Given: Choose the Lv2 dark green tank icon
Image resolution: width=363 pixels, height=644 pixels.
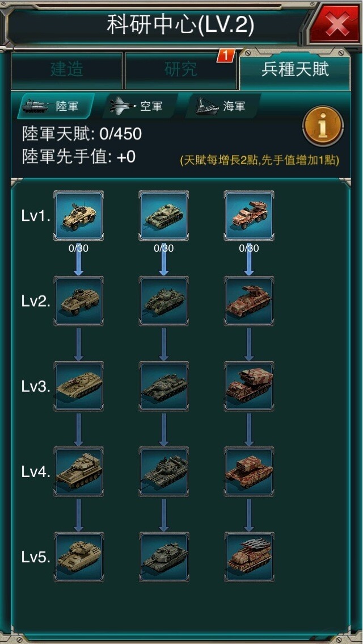Looking at the screenshot, I should 164,301.
